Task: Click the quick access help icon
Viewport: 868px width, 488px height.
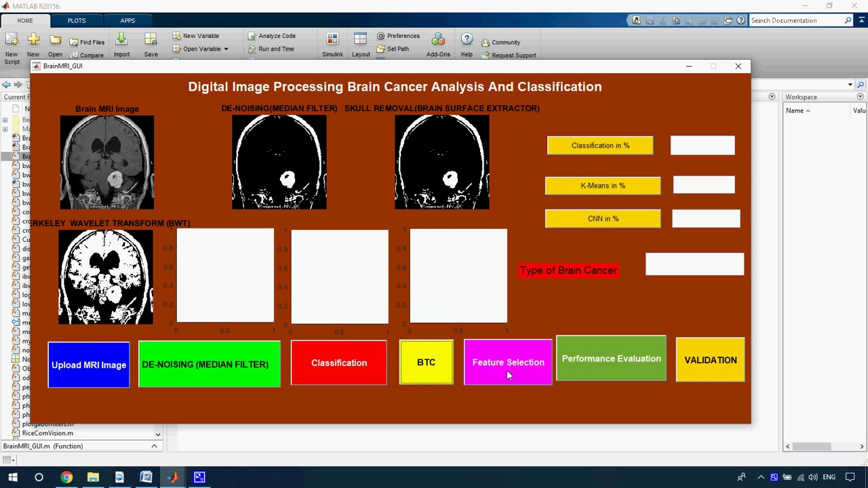Action: [x=741, y=20]
